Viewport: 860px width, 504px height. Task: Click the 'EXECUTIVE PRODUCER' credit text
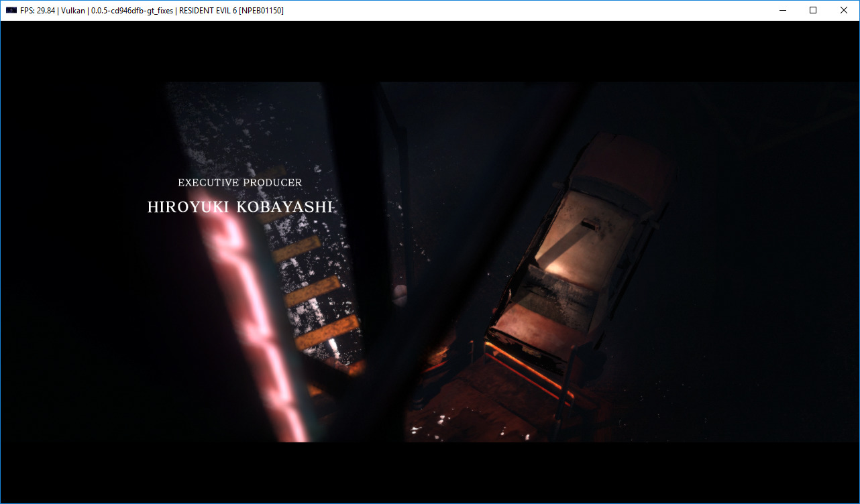[x=240, y=182]
